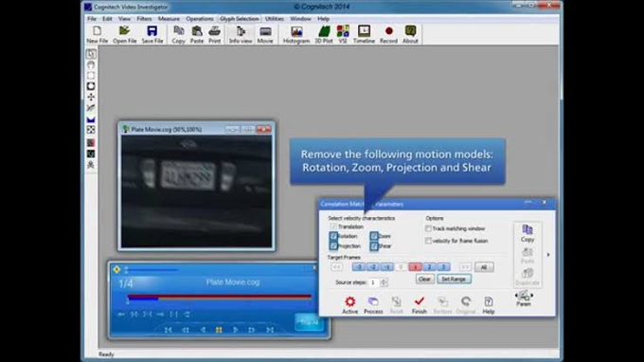Click the Source steps spinner arrows
The image size is (644, 362).
click(x=384, y=282)
